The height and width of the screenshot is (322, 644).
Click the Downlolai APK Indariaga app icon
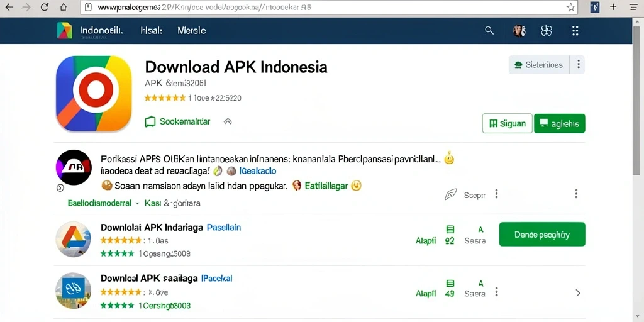pyautogui.click(x=73, y=239)
